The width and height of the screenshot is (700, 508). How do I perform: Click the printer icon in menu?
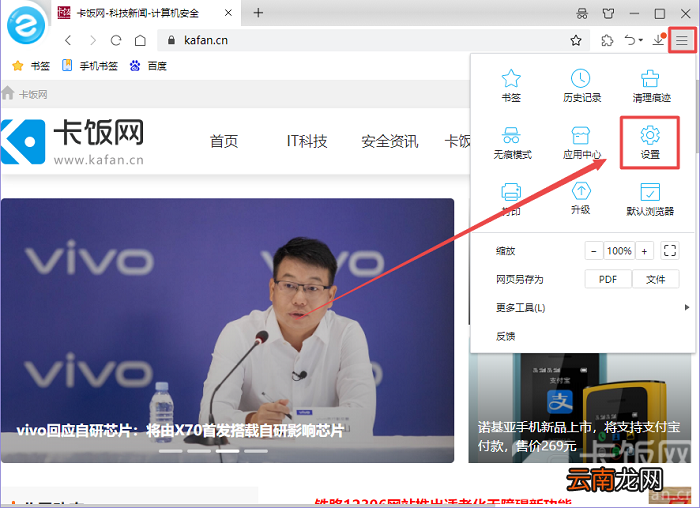[x=511, y=192]
